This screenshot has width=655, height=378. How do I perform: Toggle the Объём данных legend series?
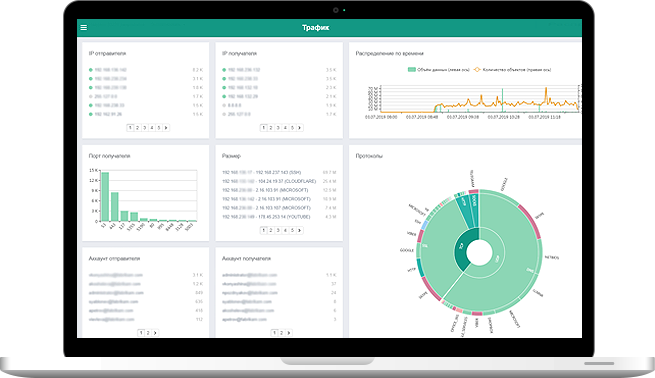point(439,70)
